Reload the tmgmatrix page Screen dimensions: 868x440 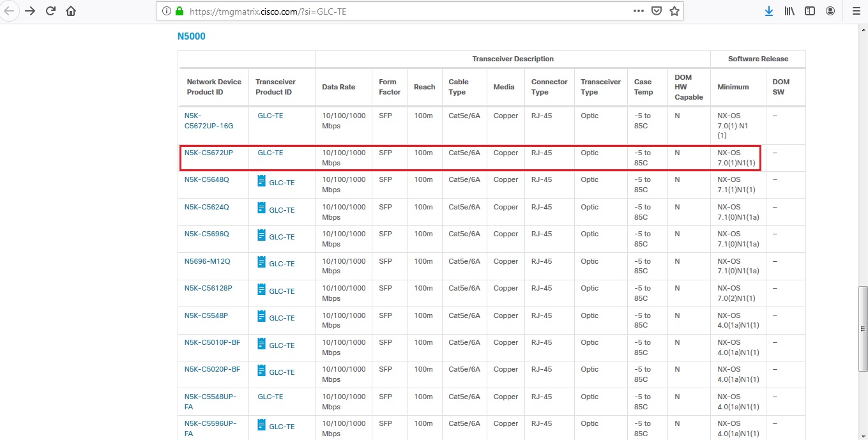pyautogui.click(x=50, y=10)
